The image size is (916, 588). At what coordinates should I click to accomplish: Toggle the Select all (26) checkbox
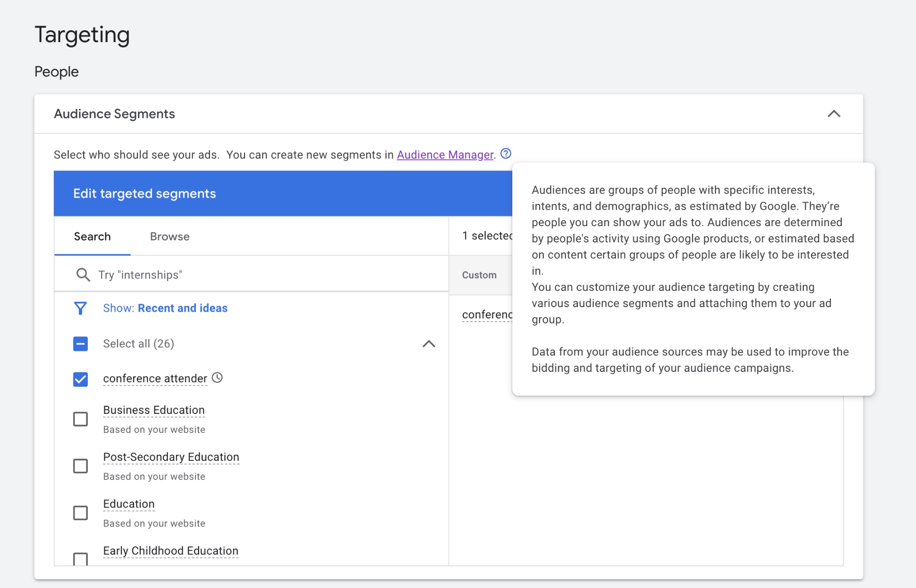[x=80, y=344]
